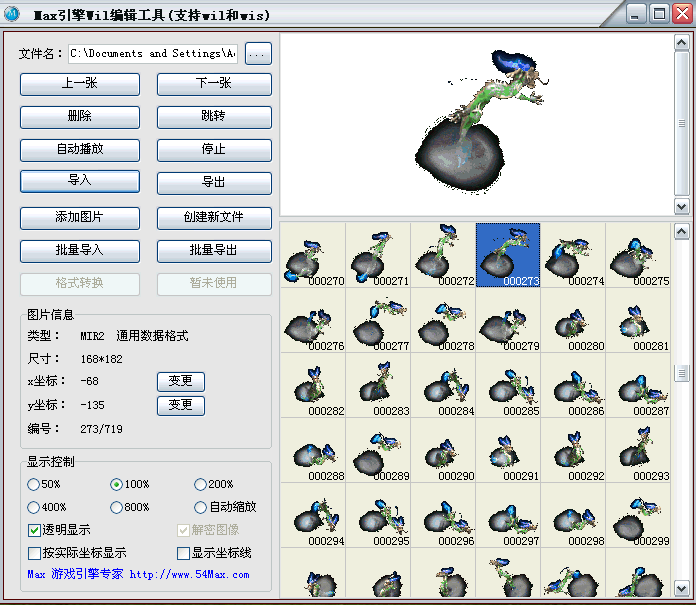Enable the 透明显示 transparency checkbox

click(x=35, y=530)
